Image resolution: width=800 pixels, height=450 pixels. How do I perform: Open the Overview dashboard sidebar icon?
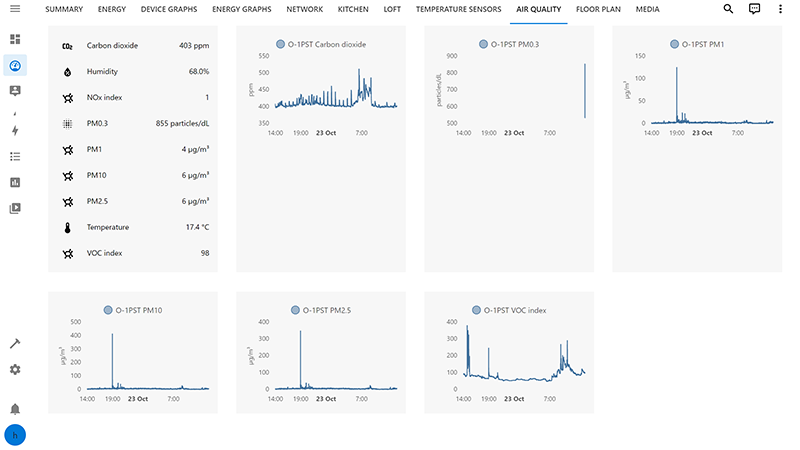click(x=15, y=39)
